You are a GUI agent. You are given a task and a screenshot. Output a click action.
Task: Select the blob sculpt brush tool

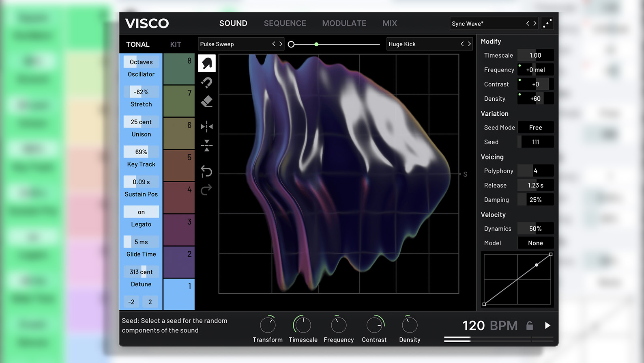(207, 63)
